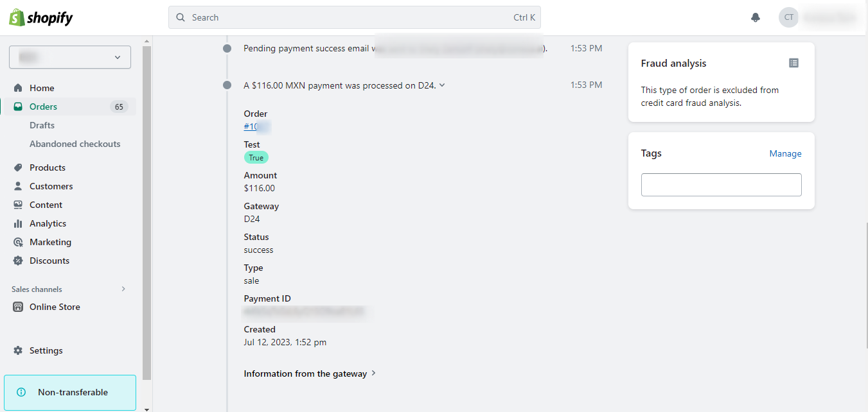Open the notifications bell

[x=756, y=17]
